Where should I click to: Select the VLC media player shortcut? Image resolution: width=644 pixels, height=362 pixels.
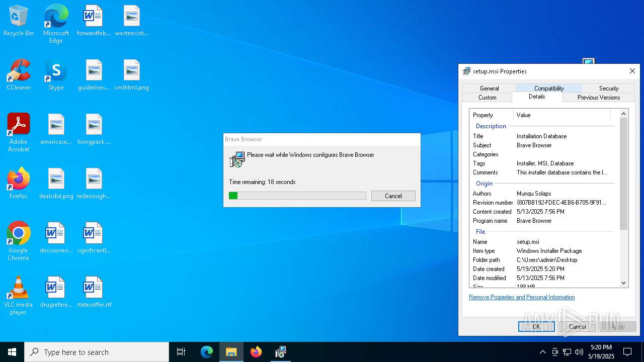pyautogui.click(x=19, y=296)
